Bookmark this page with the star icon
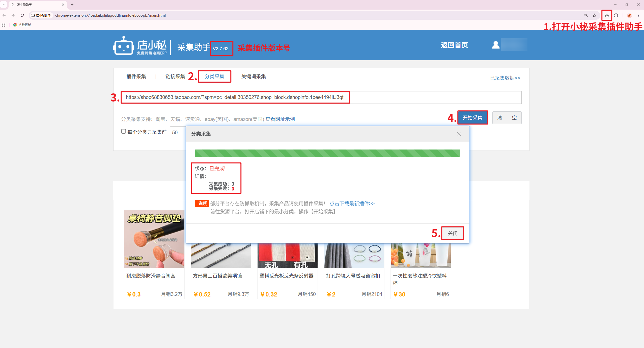 (594, 15)
